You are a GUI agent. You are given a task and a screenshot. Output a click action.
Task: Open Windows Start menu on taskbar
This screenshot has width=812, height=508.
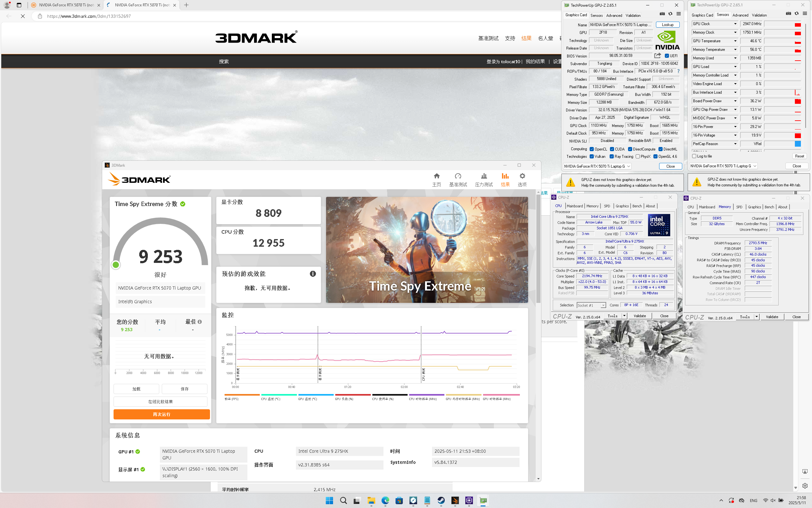(329, 500)
